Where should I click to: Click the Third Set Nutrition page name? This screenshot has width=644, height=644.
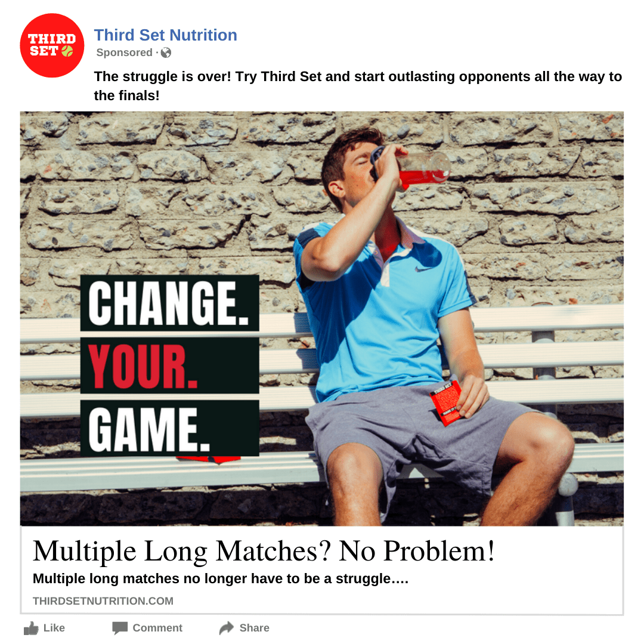coord(166,35)
